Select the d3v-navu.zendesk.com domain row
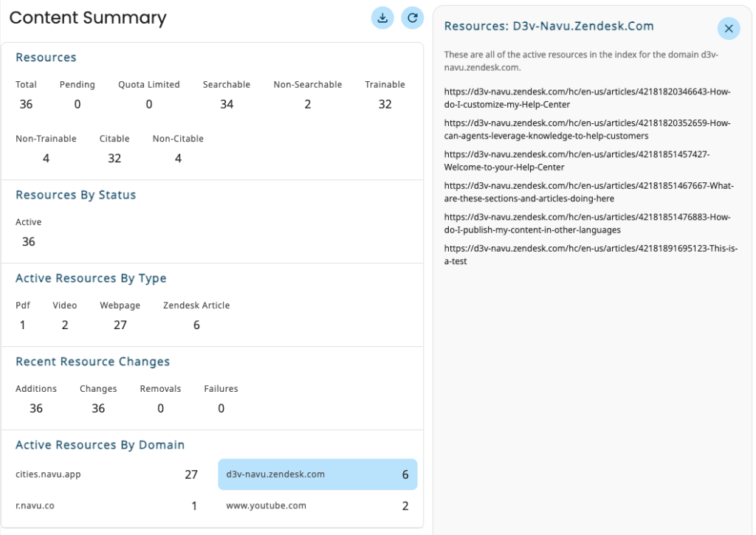Viewport: 756px width, 535px height. click(317, 474)
